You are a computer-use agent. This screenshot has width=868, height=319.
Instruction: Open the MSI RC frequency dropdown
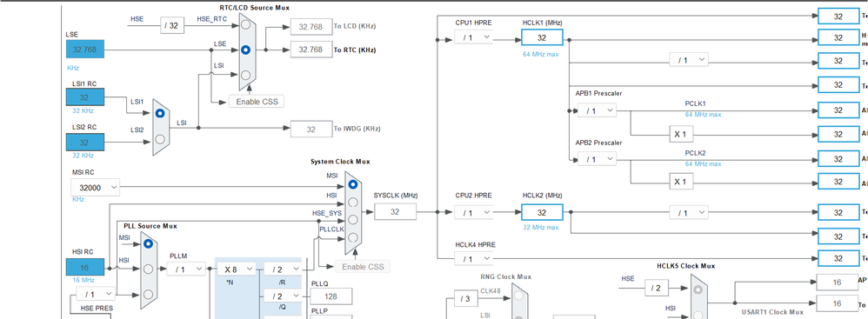coord(95,188)
